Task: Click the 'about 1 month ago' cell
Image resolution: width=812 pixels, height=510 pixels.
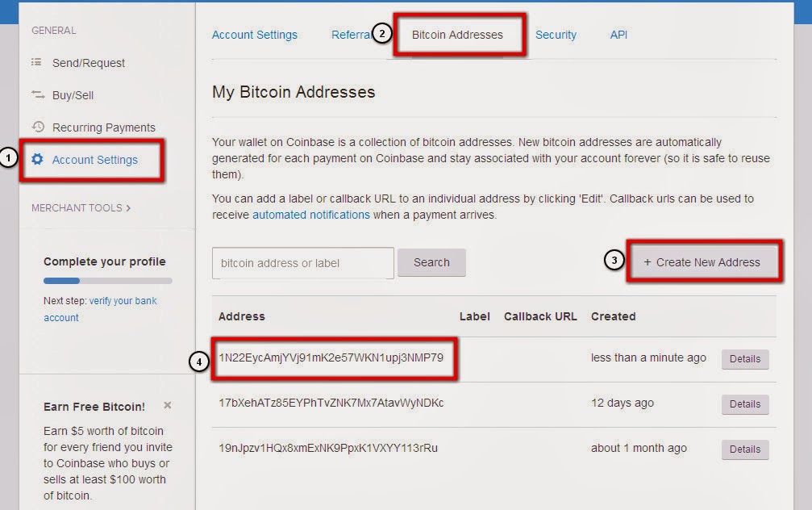Action: click(639, 448)
